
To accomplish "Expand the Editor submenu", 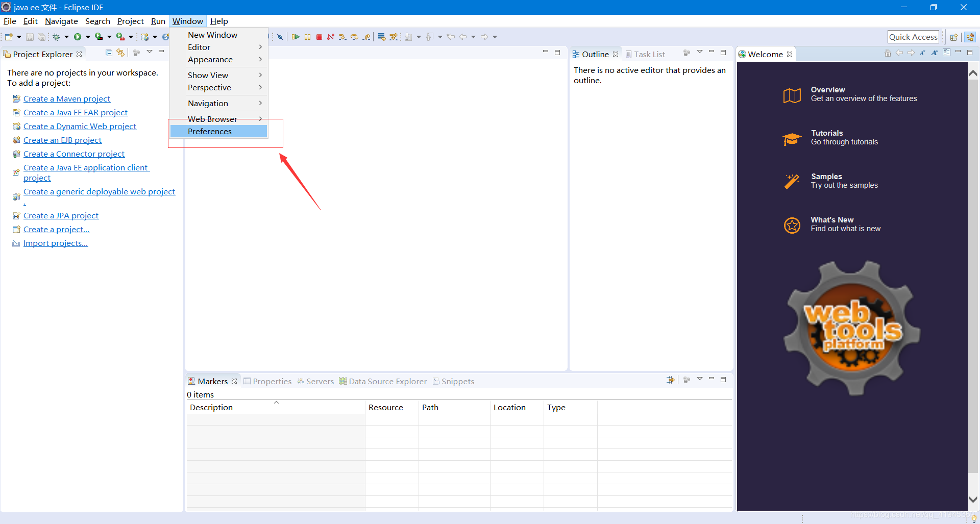I will 218,47.
